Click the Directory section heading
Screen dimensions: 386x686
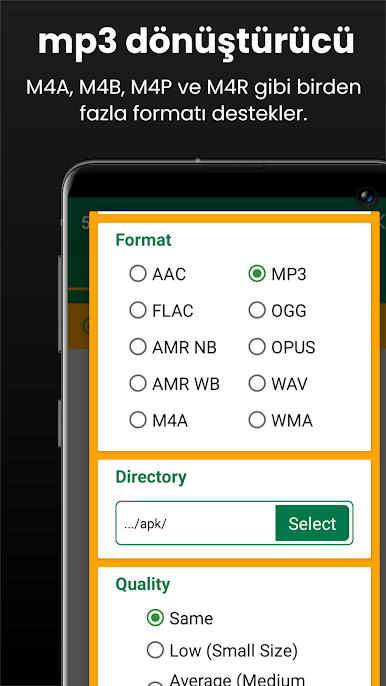coord(151,477)
